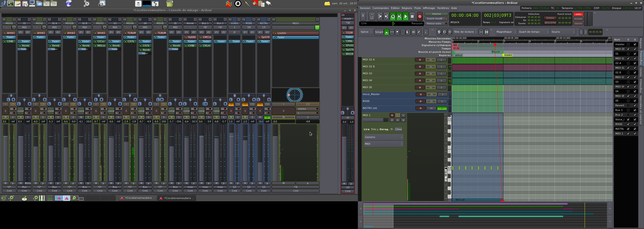
Task: Click the Suivre modif. button
Action: [x=436, y=19]
